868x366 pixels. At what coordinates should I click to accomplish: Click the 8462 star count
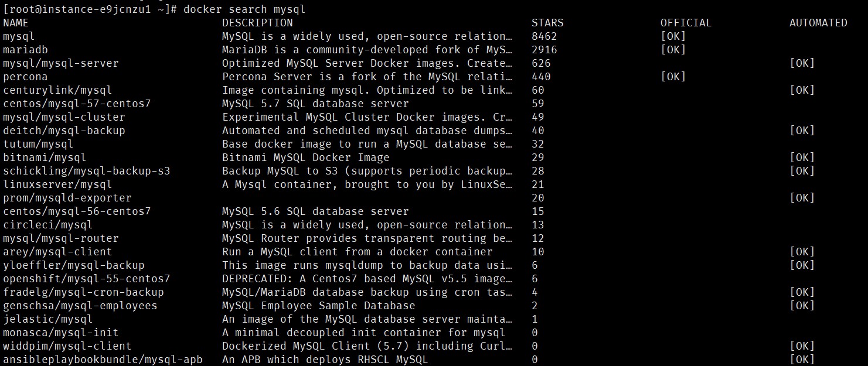tap(544, 36)
